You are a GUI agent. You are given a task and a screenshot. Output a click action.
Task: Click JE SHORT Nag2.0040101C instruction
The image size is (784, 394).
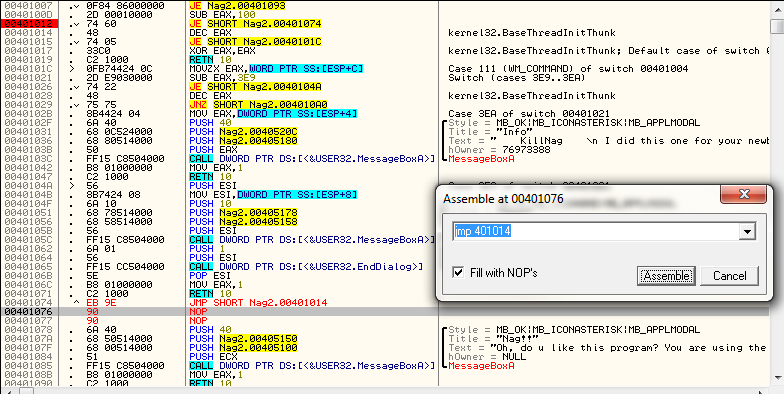click(255, 42)
